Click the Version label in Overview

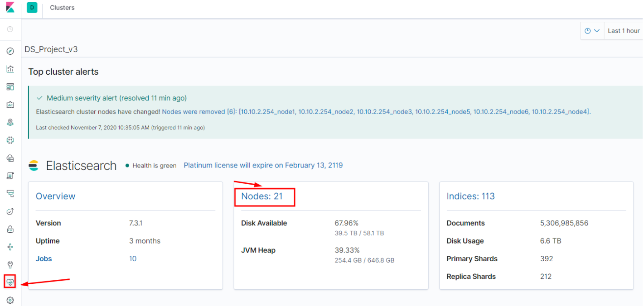pyautogui.click(x=48, y=223)
